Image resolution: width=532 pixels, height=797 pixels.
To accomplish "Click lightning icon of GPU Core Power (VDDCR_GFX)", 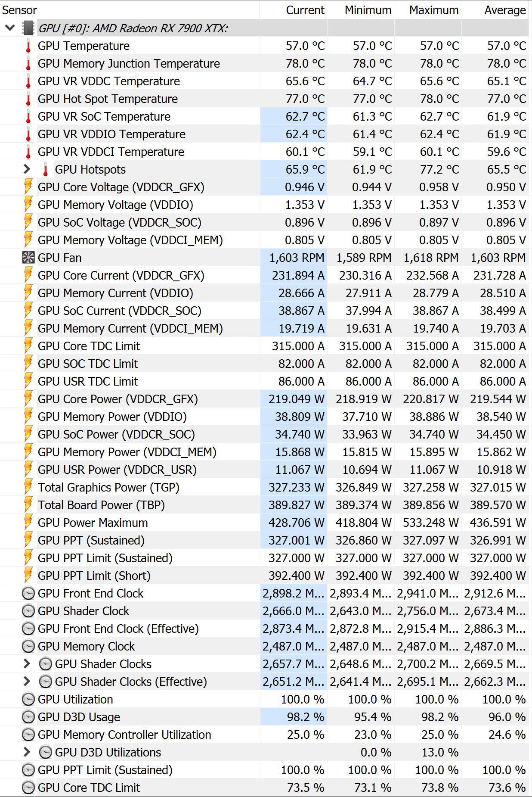I will [28, 399].
